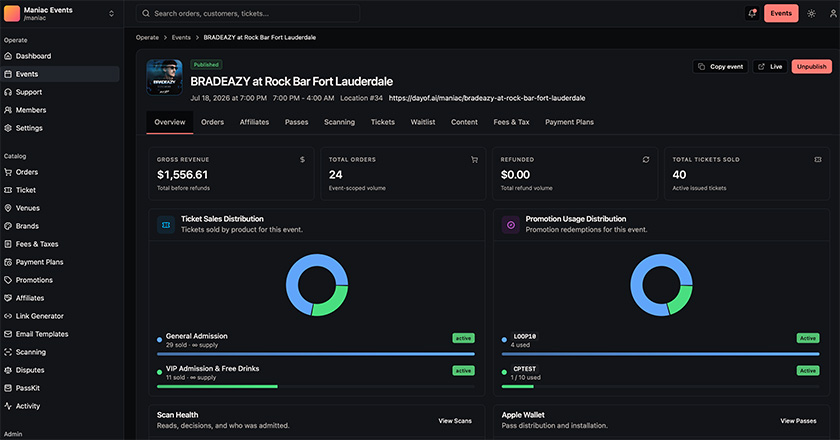Open user profile icon
The height and width of the screenshot is (440, 840).
pos(833,13)
